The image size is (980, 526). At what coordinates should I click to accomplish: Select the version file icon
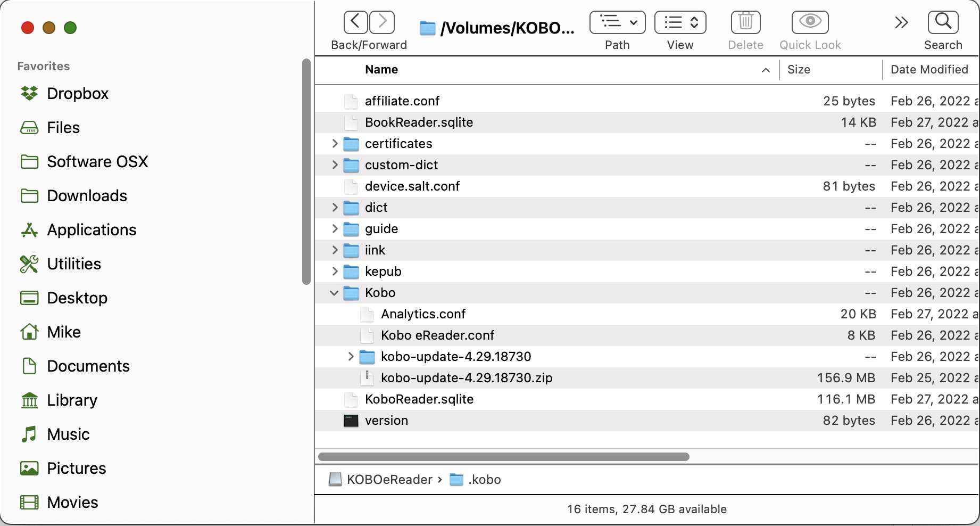point(351,421)
